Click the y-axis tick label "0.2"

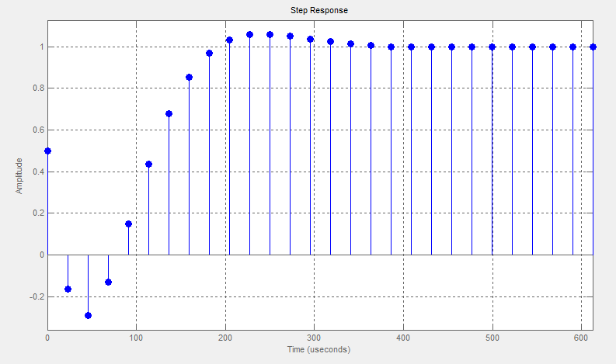click(x=39, y=213)
